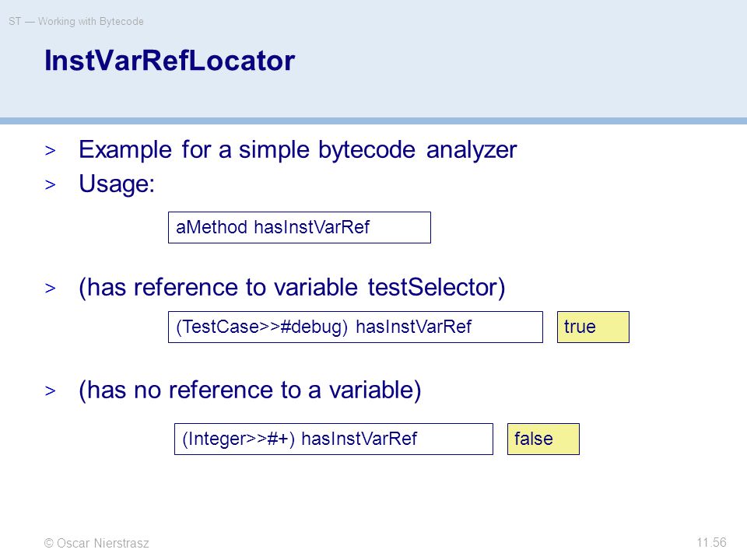Screen dimensions: 747x560
Task: Click the '(TestCase>>#debug) hasInstVarRef' code box
Action: (356, 327)
